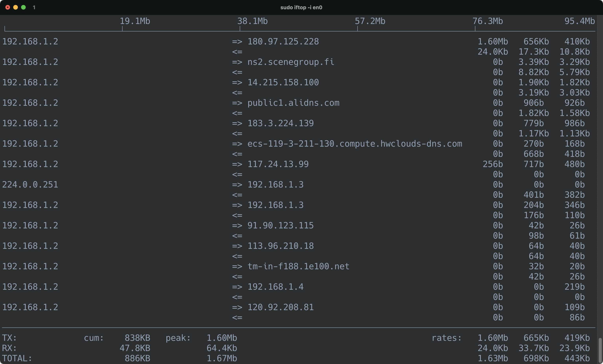Click the 779b rate for 183.3.224.139

[x=534, y=123]
